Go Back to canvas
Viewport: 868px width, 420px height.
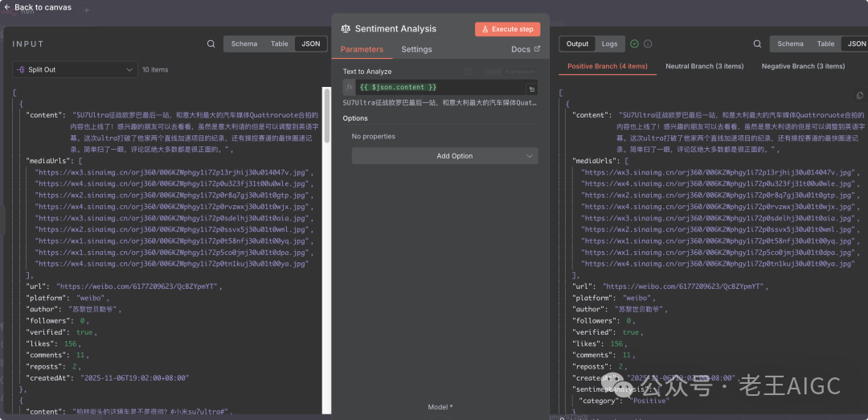coord(38,7)
